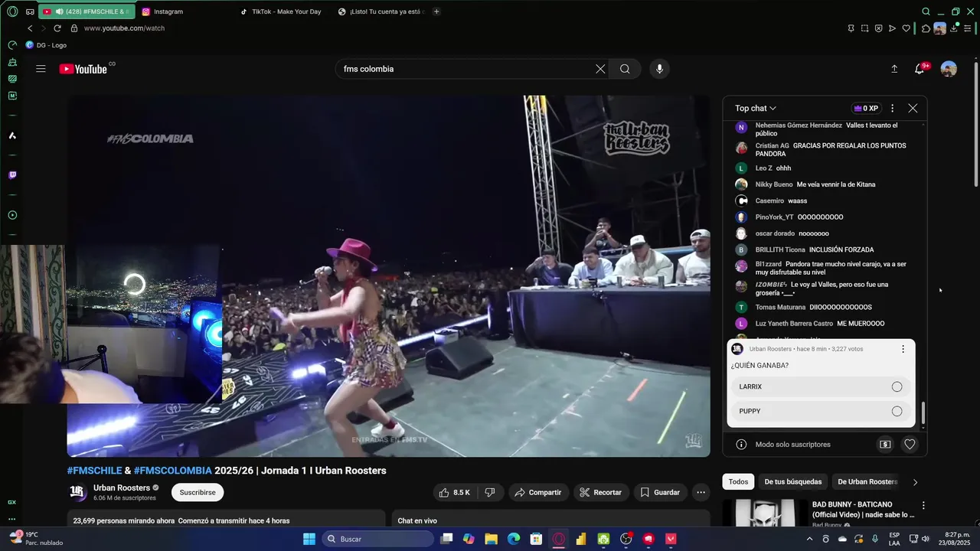
Task: Clip video with Recortar button
Action: tap(600, 492)
